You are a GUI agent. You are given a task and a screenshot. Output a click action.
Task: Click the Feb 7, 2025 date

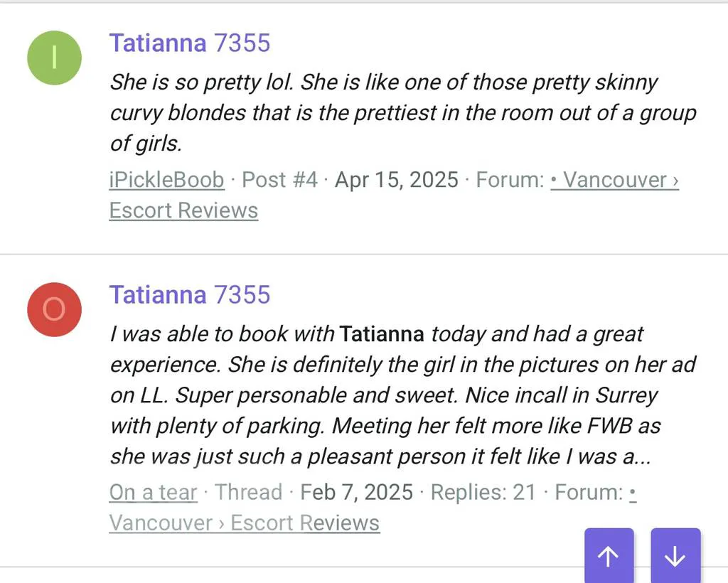click(x=356, y=492)
